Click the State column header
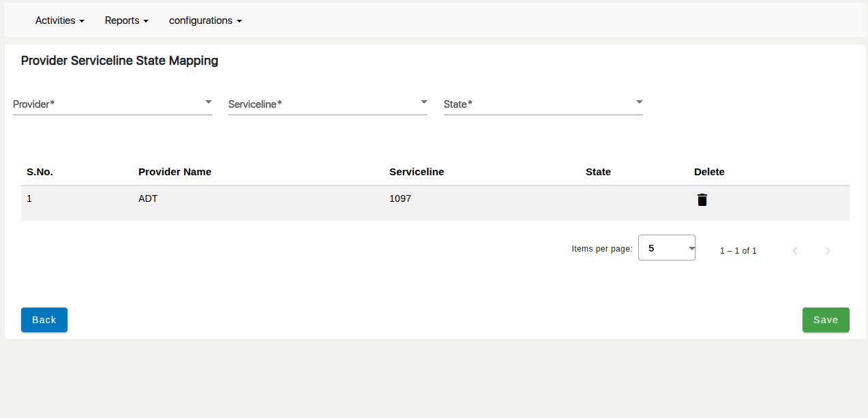Screen dimensions: 868x418 click(x=598, y=172)
